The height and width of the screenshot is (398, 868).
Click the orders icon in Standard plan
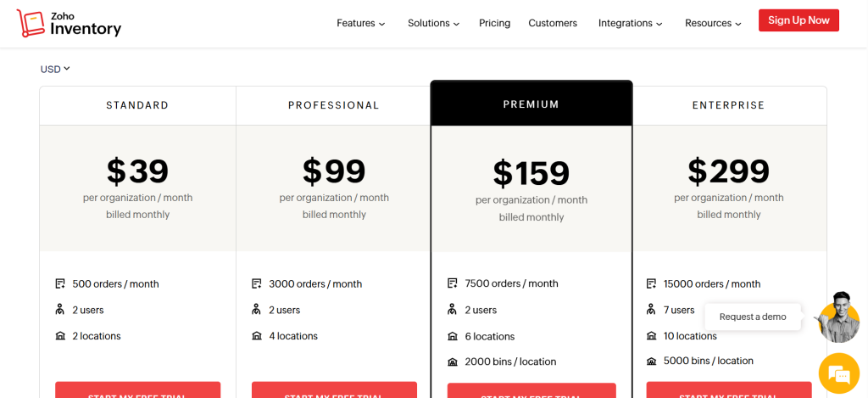[60, 283]
